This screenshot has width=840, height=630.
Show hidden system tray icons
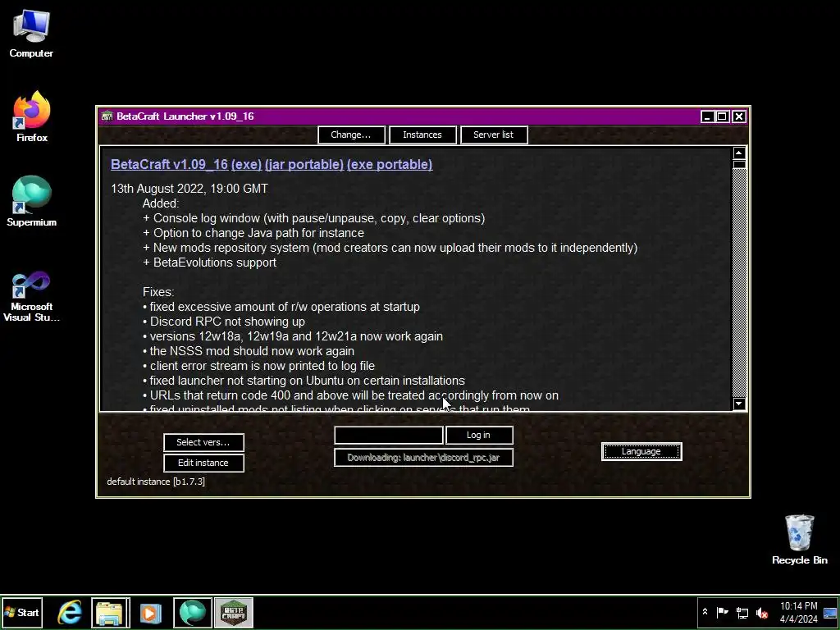coord(705,612)
